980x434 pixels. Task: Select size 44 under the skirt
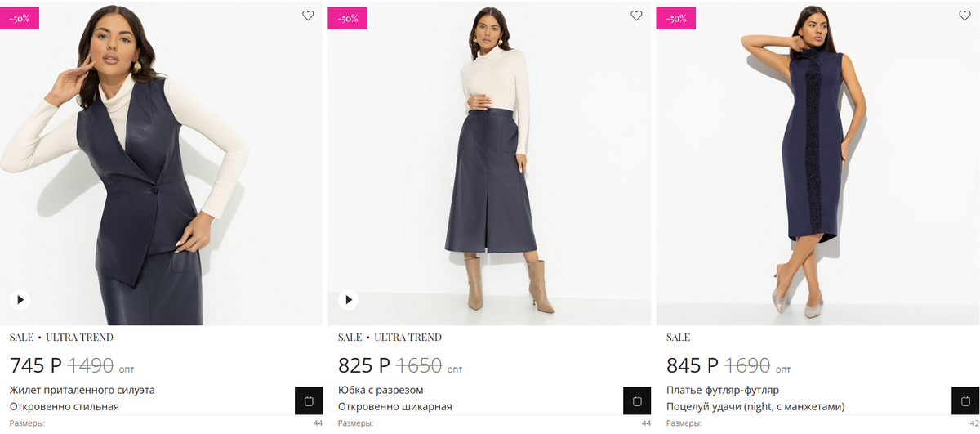point(646,423)
